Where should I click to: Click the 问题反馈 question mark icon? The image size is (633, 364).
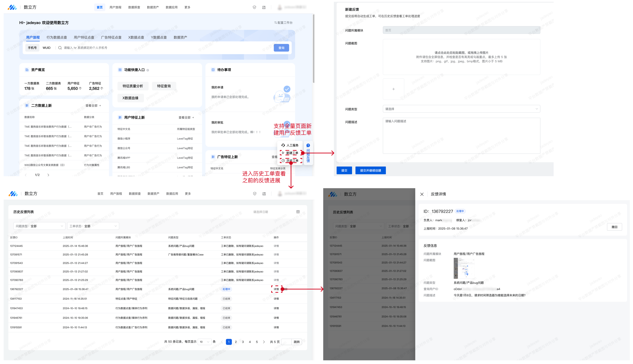[308, 145]
